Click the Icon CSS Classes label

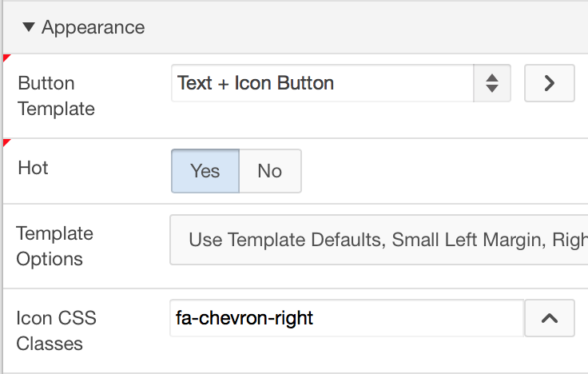point(56,331)
